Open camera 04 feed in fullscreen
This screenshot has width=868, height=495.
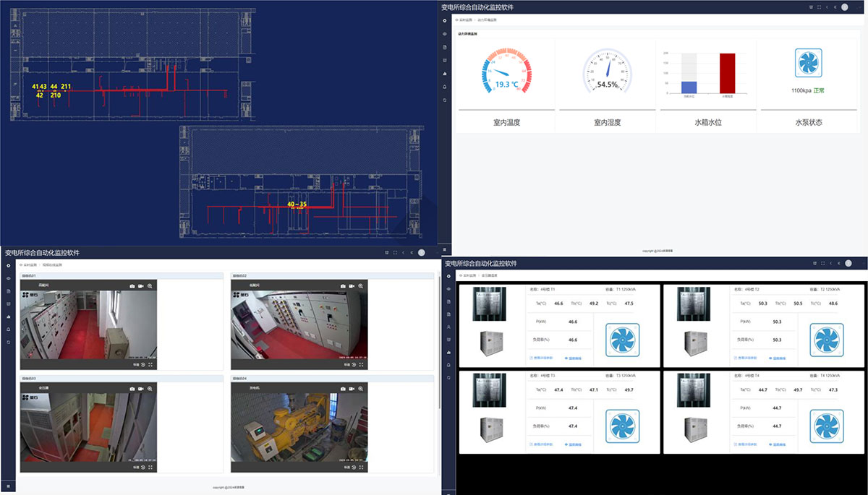click(361, 467)
